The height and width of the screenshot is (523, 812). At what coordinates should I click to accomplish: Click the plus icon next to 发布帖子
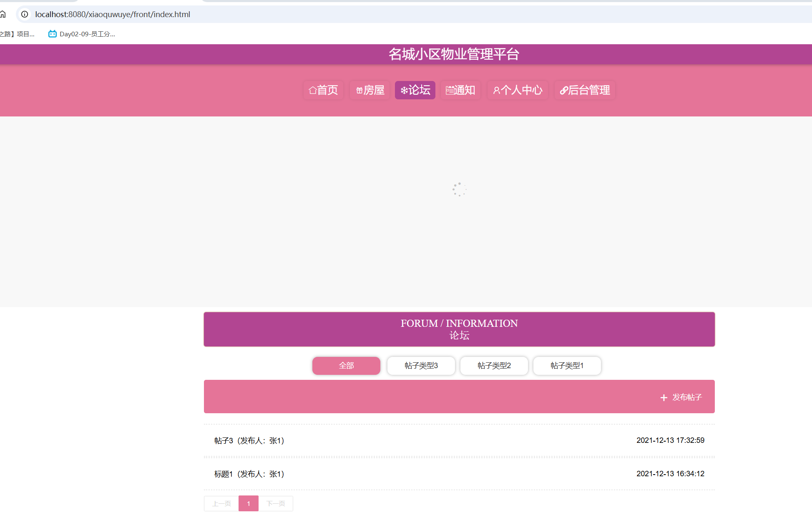[664, 398]
